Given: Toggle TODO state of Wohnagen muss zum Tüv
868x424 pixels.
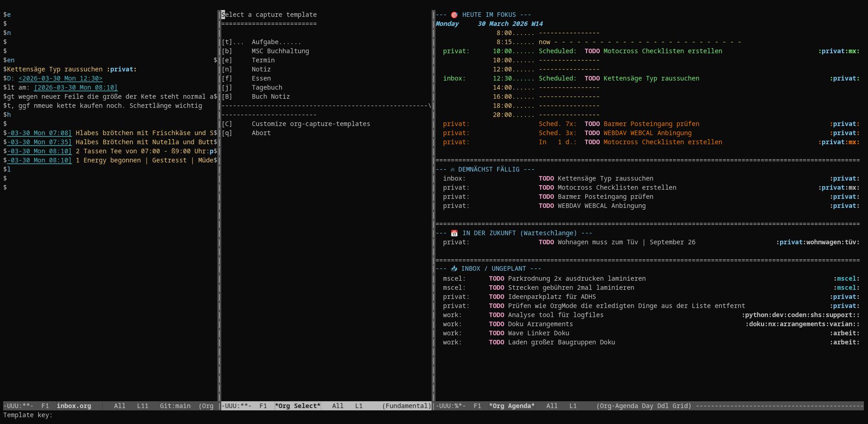Looking at the screenshot, I should 546,242.
